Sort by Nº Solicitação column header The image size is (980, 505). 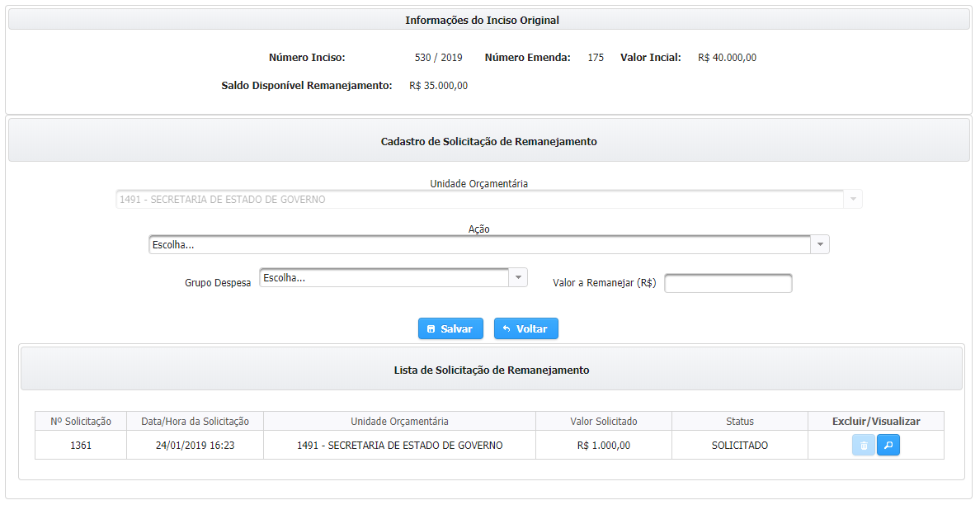point(81,422)
